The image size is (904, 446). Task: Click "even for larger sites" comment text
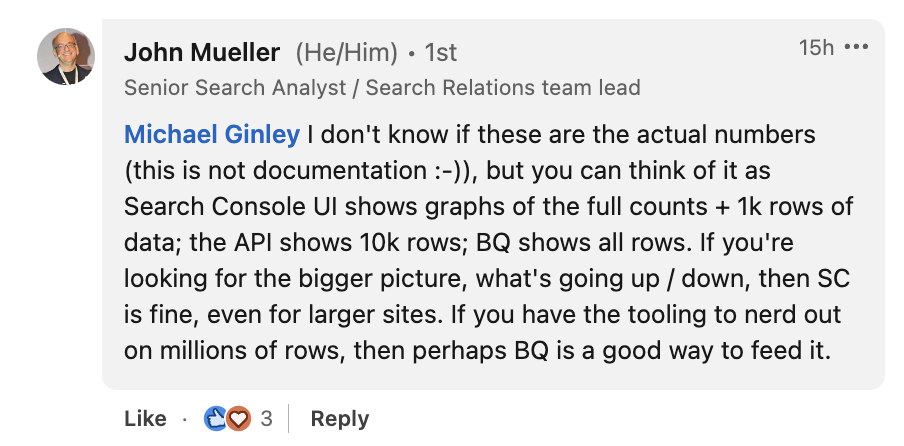pyautogui.click(x=279, y=314)
